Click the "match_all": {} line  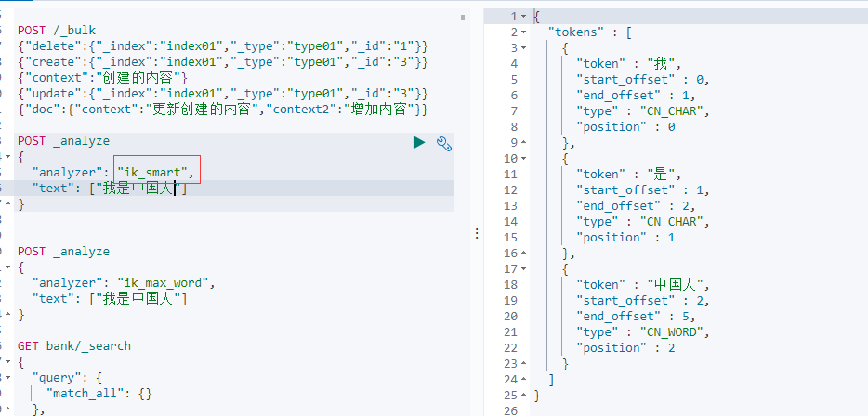pyautogui.click(x=99, y=394)
